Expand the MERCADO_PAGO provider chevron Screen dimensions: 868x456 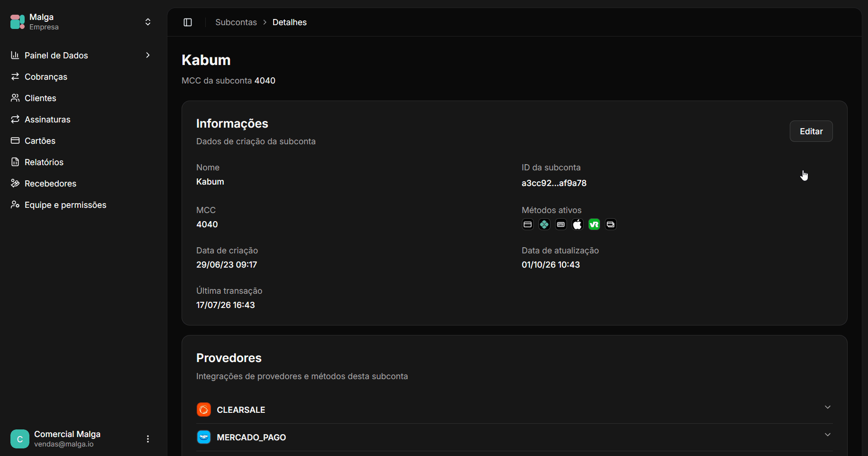(x=828, y=435)
